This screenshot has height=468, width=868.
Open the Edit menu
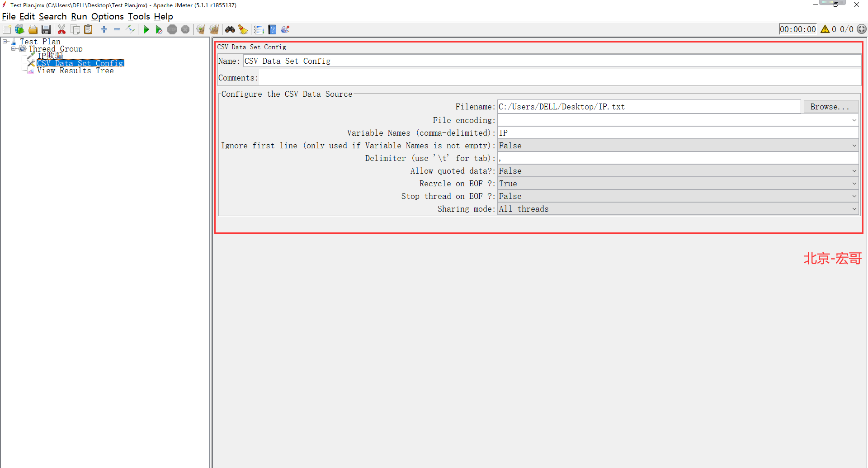coord(27,17)
